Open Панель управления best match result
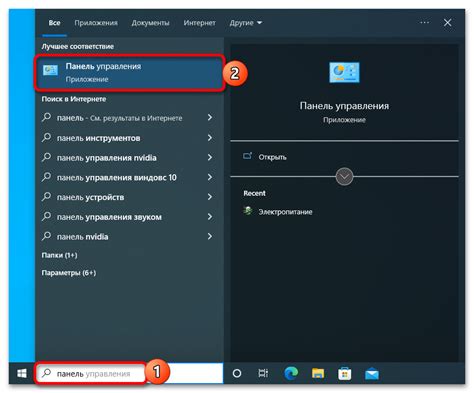Image resolution: width=474 pixels, height=393 pixels. click(129, 73)
